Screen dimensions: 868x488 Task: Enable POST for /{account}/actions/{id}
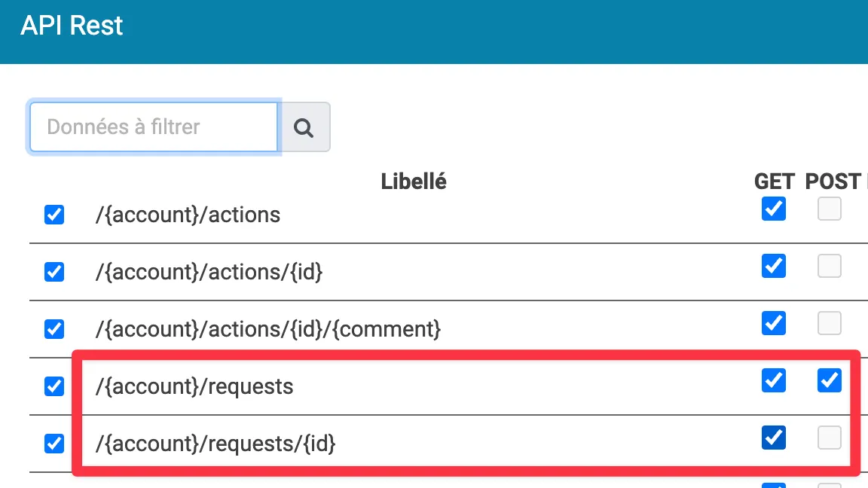829,266
